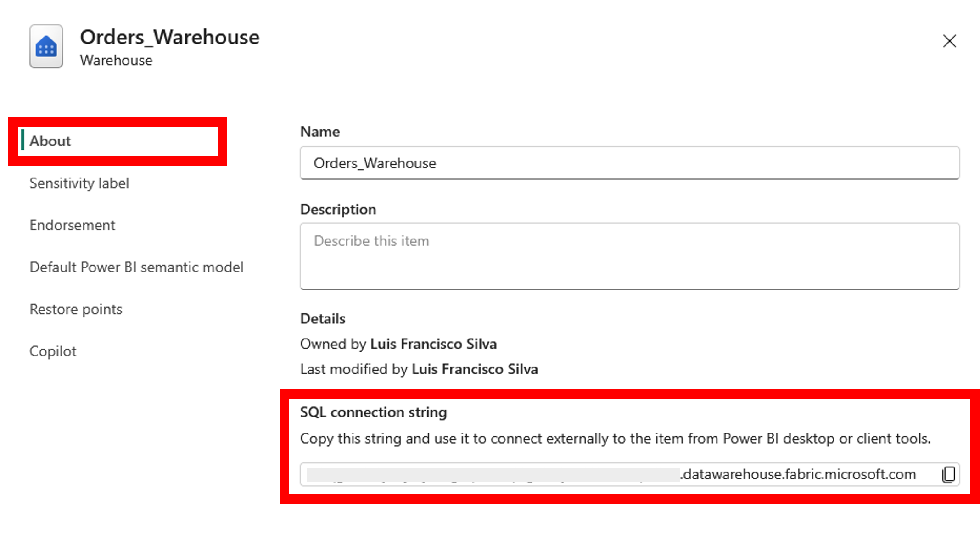Click the Orders_Warehouse warehouse icon
This screenshot has height=539, width=980.
46,46
